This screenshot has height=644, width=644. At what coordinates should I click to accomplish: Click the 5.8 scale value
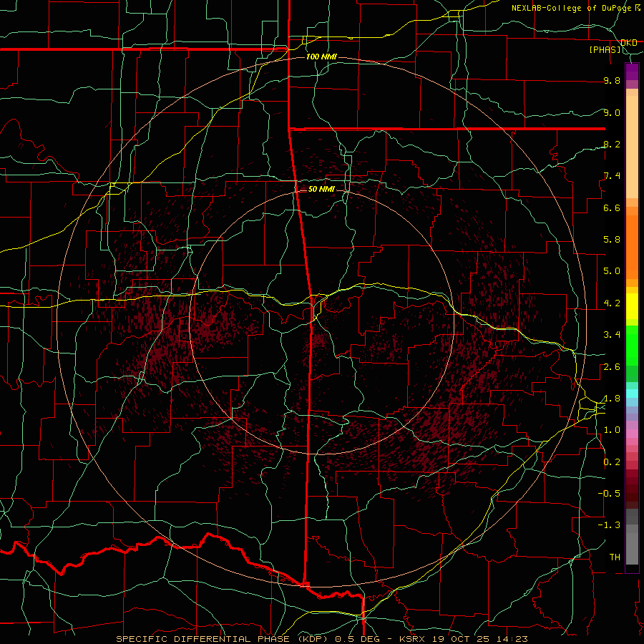[x=612, y=240]
